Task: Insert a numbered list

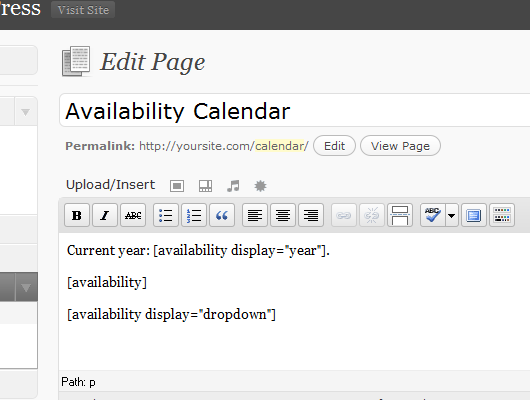Action: click(x=194, y=215)
